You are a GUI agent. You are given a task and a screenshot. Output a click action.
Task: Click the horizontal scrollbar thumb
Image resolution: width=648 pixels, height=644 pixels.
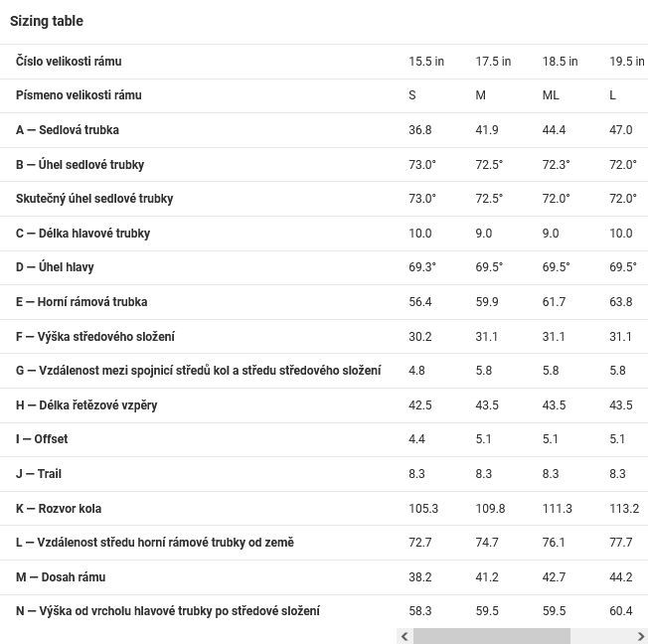492,636
